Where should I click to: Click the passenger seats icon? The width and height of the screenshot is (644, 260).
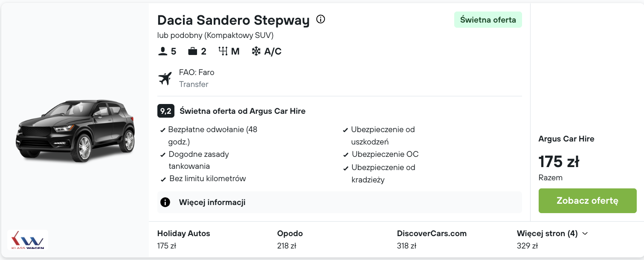point(162,52)
